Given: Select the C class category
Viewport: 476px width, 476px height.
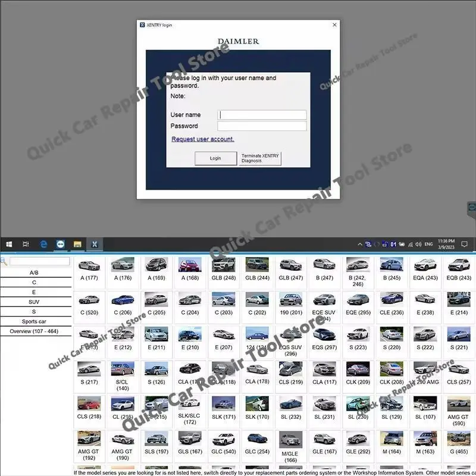Looking at the screenshot, I should 34,282.
